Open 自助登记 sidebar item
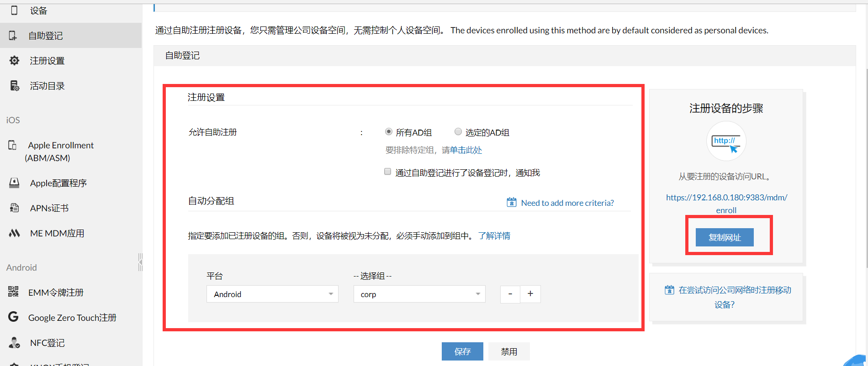Screen dimensions: 868x366 71,36
